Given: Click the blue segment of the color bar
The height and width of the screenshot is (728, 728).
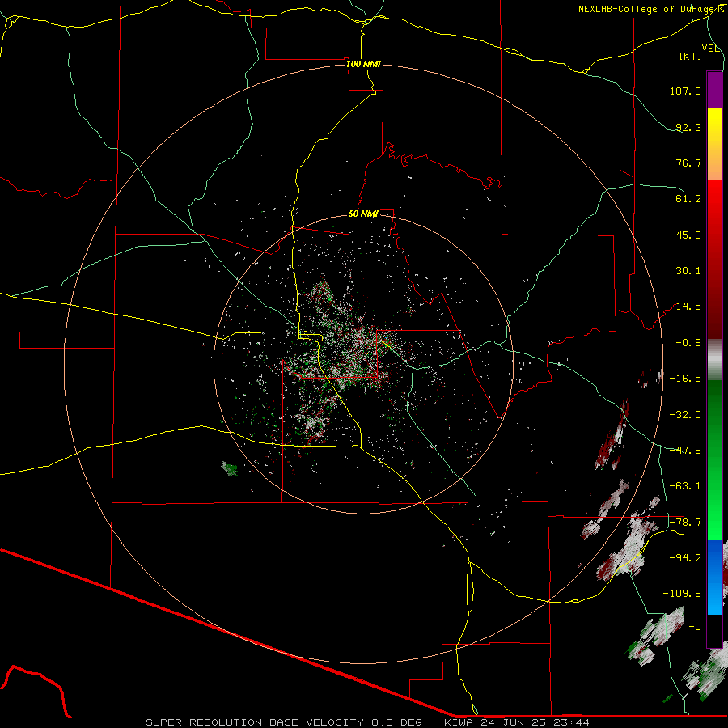Looking at the screenshot, I should click(714, 577).
